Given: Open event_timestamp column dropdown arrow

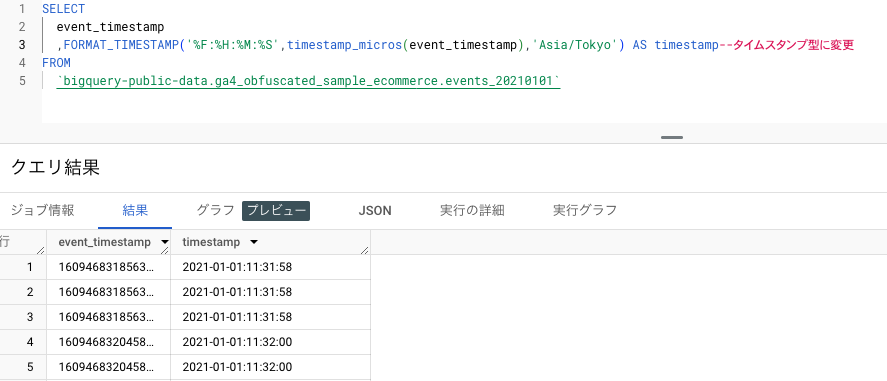Looking at the screenshot, I should pyautogui.click(x=165, y=242).
